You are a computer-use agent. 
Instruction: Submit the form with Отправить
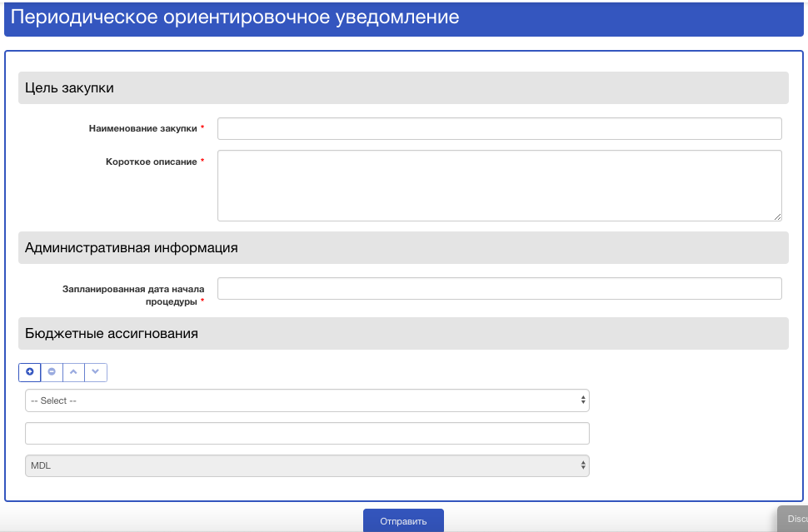pos(403,520)
